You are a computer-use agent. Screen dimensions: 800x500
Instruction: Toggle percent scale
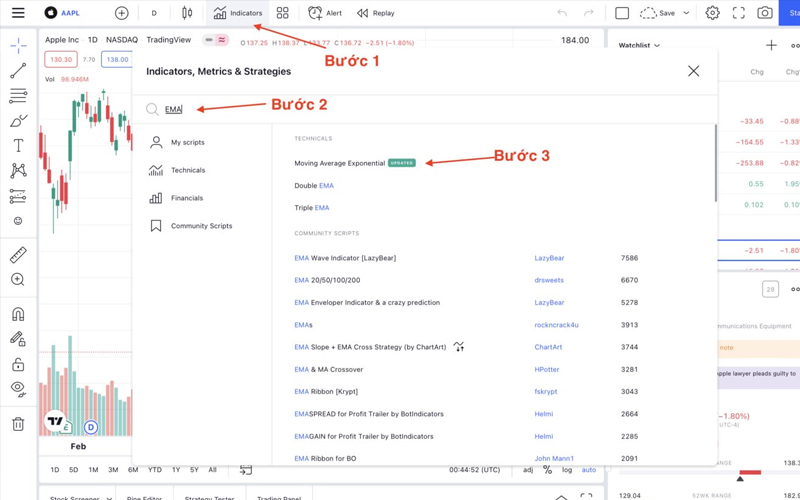[547, 470]
